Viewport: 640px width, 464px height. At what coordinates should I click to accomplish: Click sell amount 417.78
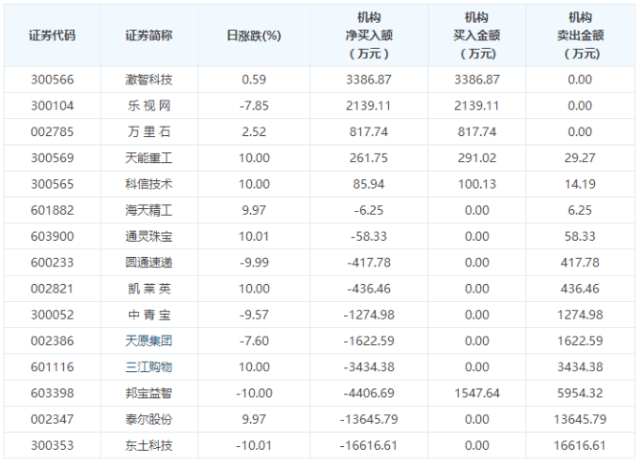pos(580,262)
